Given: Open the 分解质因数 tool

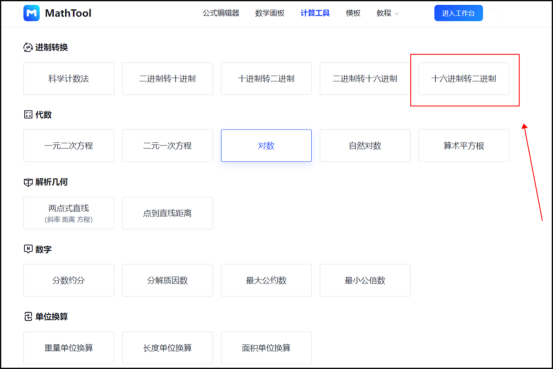Looking at the screenshot, I should [x=167, y=280].
